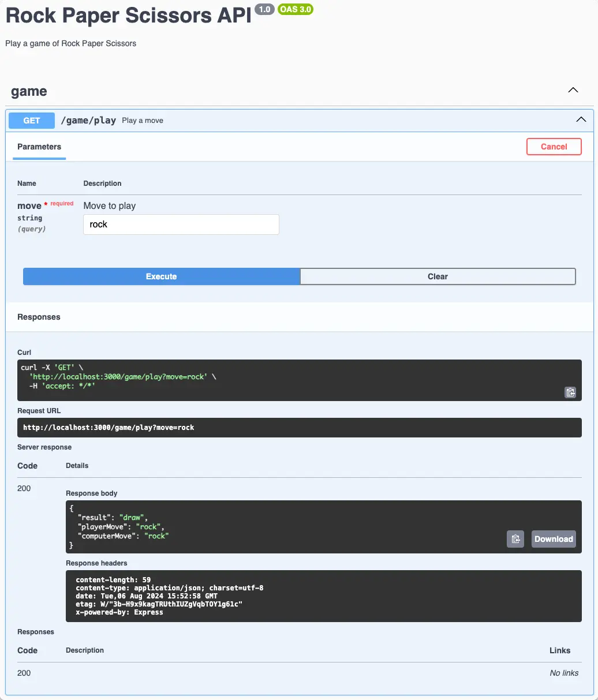Copy the response body to clipboard

(x=515, y=538)
